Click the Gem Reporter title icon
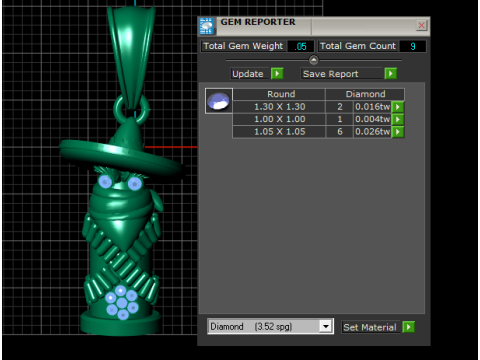 [206, 26]
